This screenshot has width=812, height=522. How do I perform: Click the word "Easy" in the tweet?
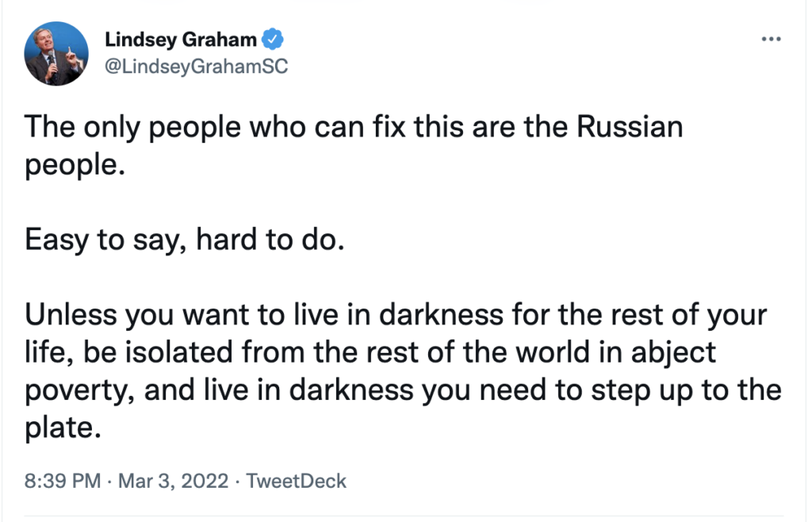pos(59,240)
